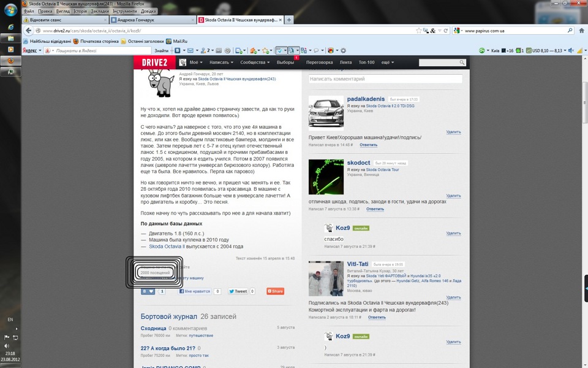Go back using the browser back arrow
Viewport: 588px width, 368px height.
coord(29,31)
